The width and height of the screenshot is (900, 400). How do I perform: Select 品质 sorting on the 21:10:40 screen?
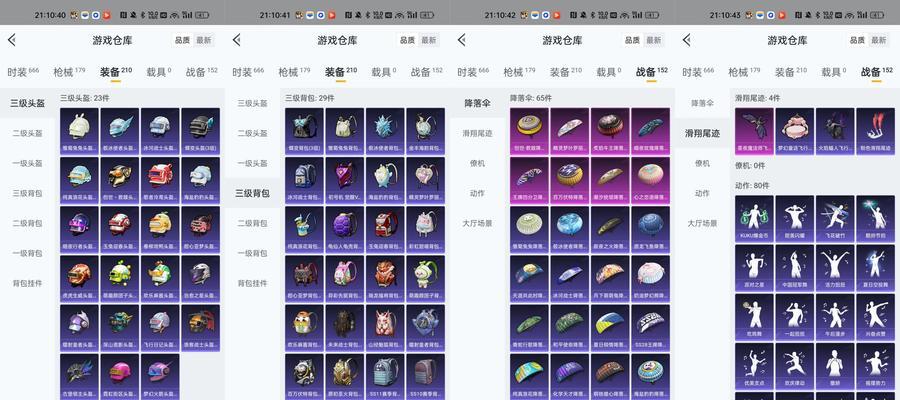click(183, 40)
